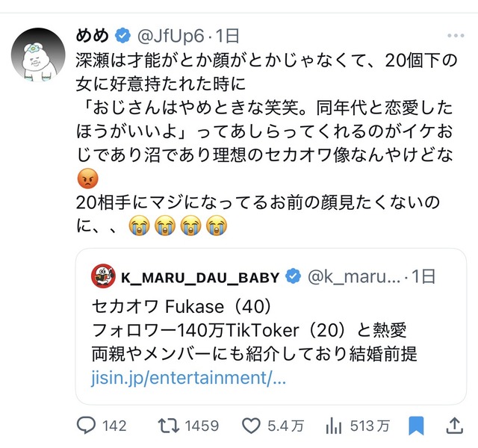Like the tweet via the heart icon
Image resolution: width=478 pixels, height=448 pixels.
pyautogui.click(x=251, y=426)
